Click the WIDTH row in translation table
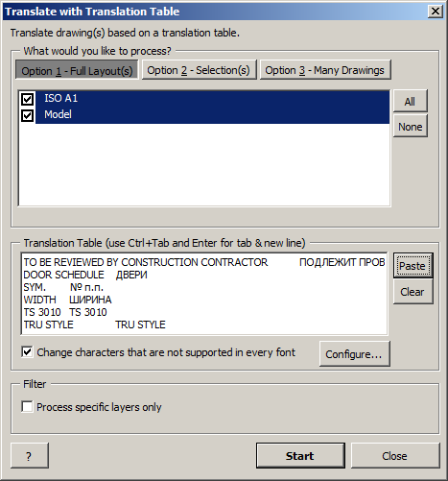Image resolution: width=448 pixels, height=481 pixels. pyautogui.click(x=67, y=300)
